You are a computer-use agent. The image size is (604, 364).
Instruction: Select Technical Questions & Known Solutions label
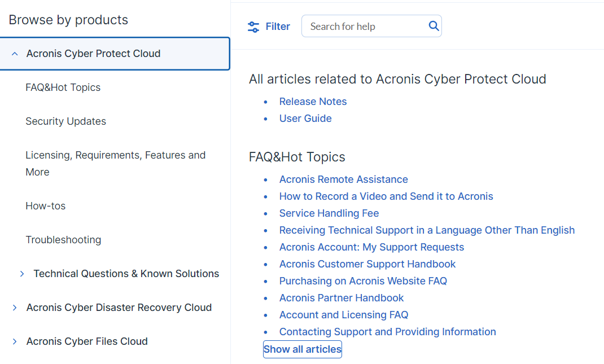click(x=126, y=274)
